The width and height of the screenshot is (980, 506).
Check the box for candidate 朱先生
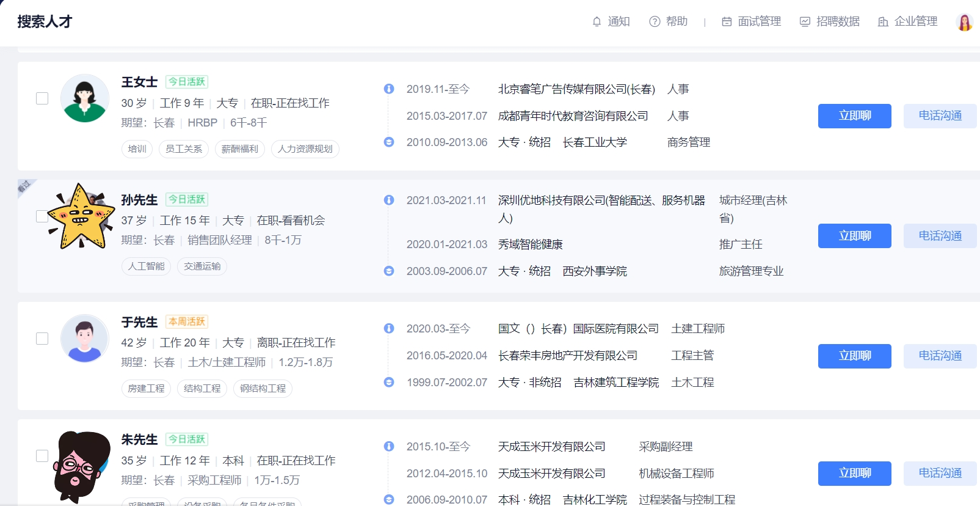[42, 456]
